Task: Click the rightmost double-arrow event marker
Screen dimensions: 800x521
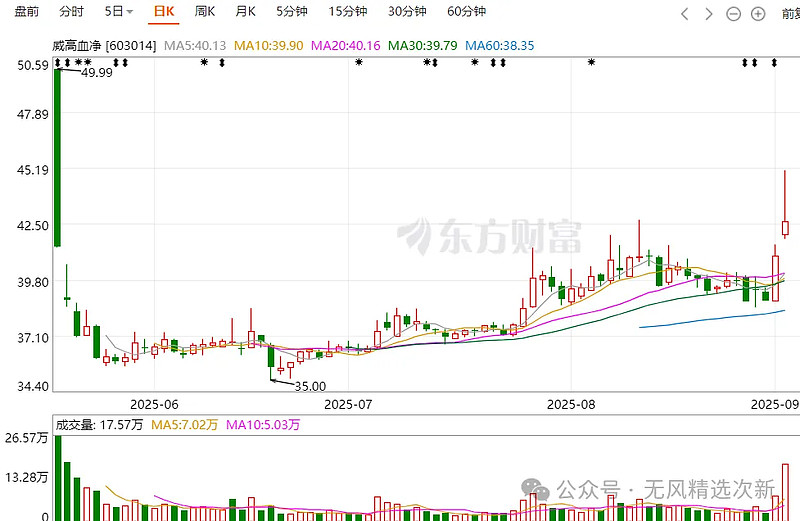Action: pyautogui.click(x=773, y=63)
